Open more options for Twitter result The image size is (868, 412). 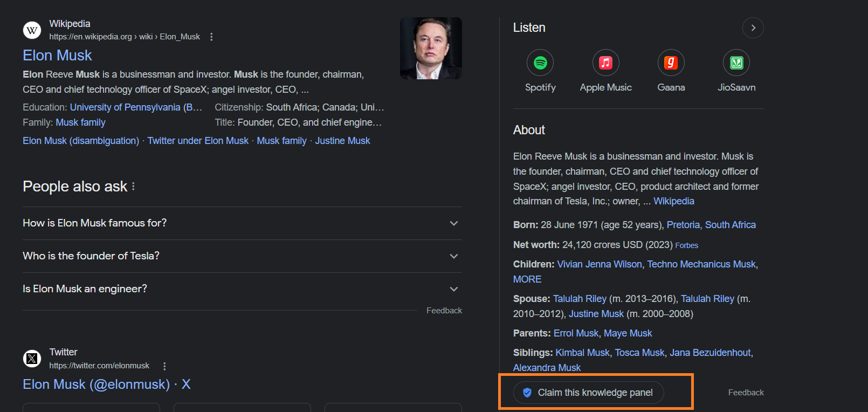pyautogui.click(x=164, y=366)
